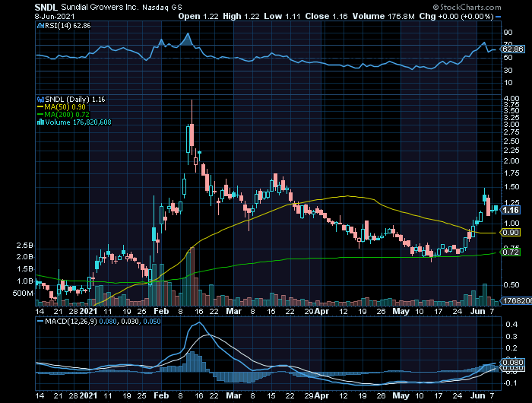Screen dimensions: 532x403
Task: Click the Jun marker below the MACD panel
Action: coord(478,395)
